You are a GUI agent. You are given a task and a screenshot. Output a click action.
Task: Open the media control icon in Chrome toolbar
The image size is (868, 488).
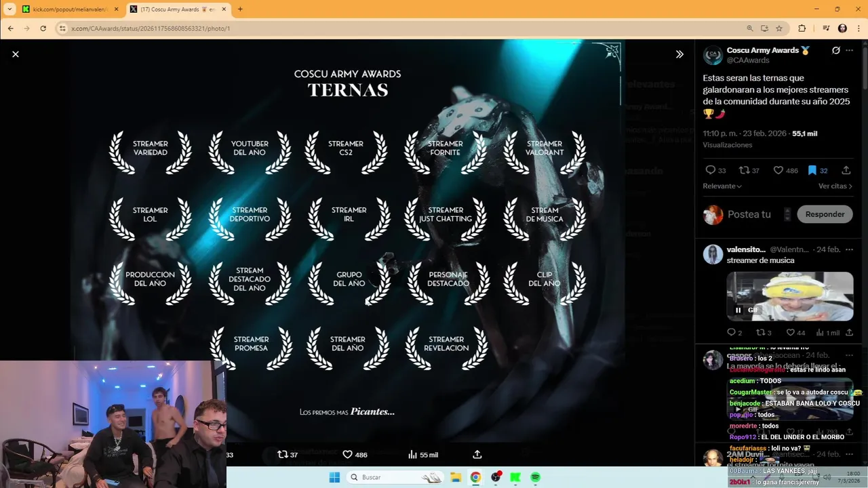coord(826,28)
